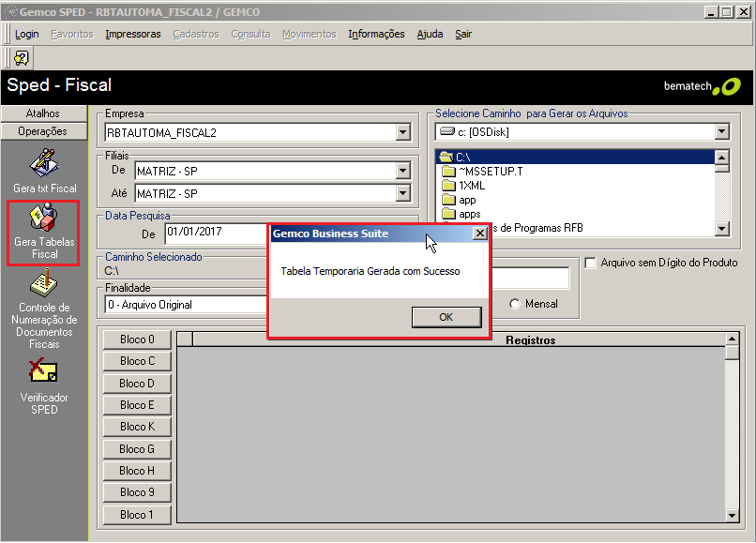The image size is (756, 543).
Task: Open the Impressoras menu
Action: [x=132, y=34]
